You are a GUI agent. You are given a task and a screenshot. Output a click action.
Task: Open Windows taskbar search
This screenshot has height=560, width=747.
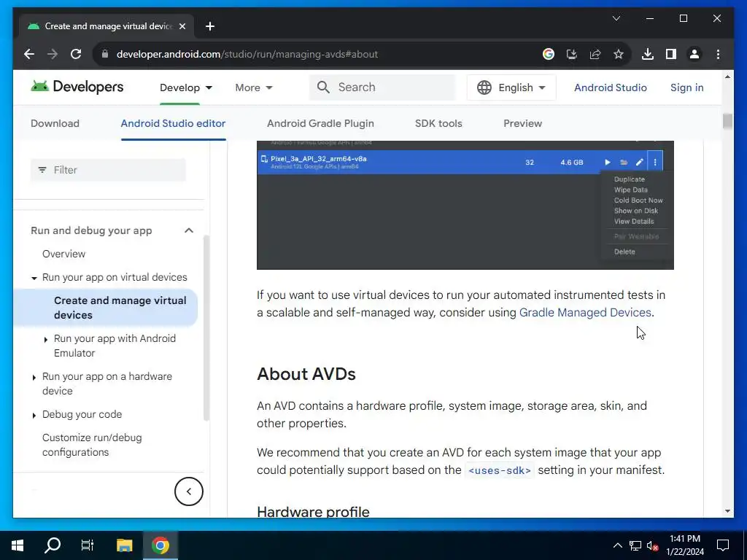(x=53, y=545)
